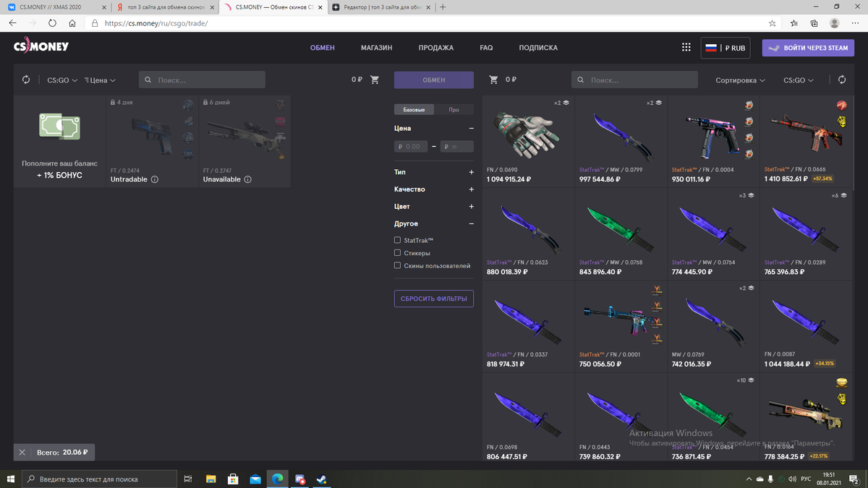Open ПОДПИСКА nav item
868x488 pixels.
tap(538, 48)
